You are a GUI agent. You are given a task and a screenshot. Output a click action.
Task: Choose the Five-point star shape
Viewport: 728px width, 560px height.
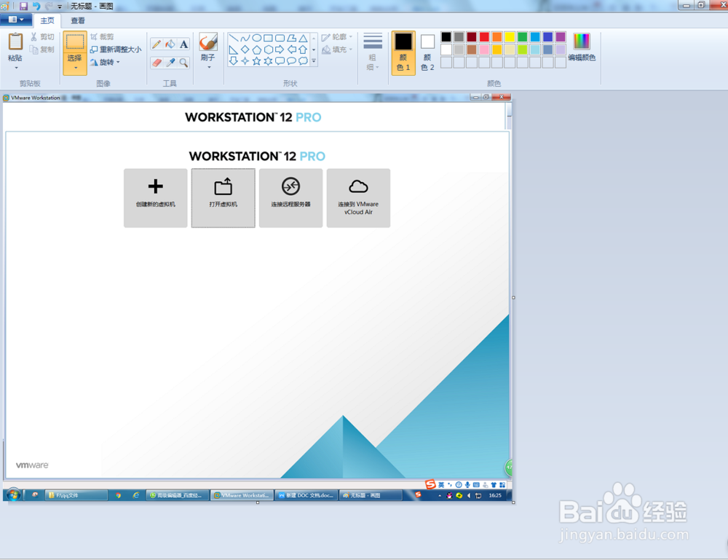pyautogui.click(x=257, y=61)
